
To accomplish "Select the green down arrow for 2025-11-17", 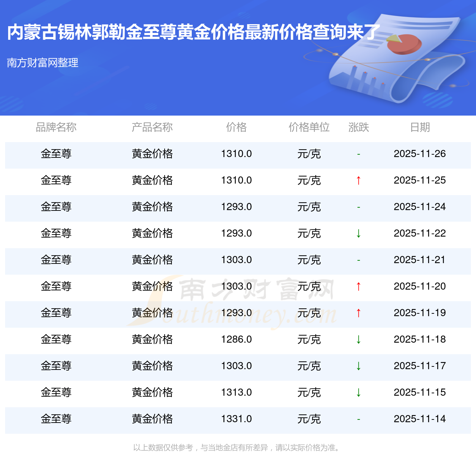I will tap(358, 366).
